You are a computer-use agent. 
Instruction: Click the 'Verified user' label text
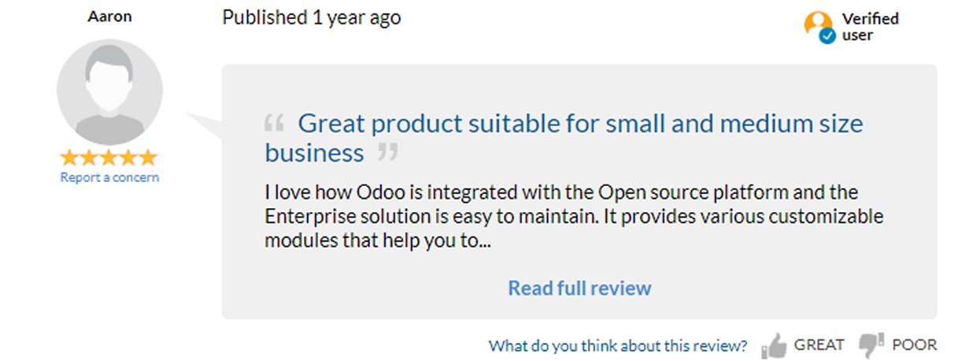pyautogui.click(x=871, y=27)
